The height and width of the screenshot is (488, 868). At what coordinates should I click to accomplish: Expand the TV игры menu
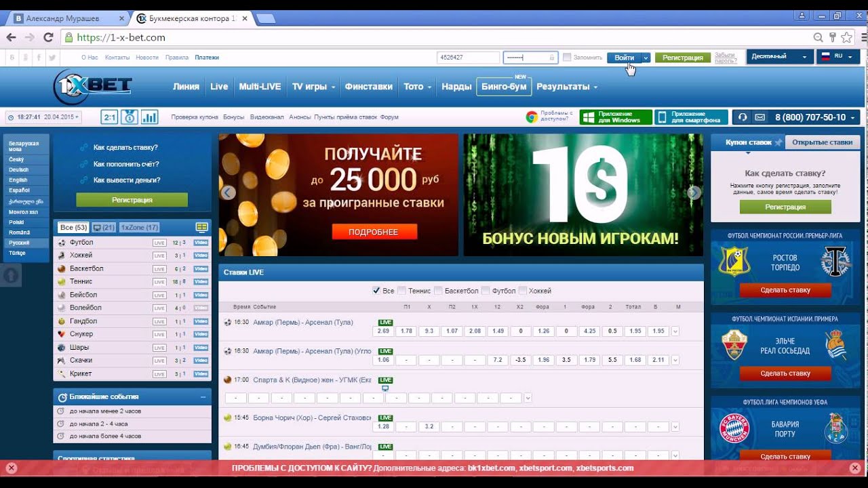click(314, 87)
